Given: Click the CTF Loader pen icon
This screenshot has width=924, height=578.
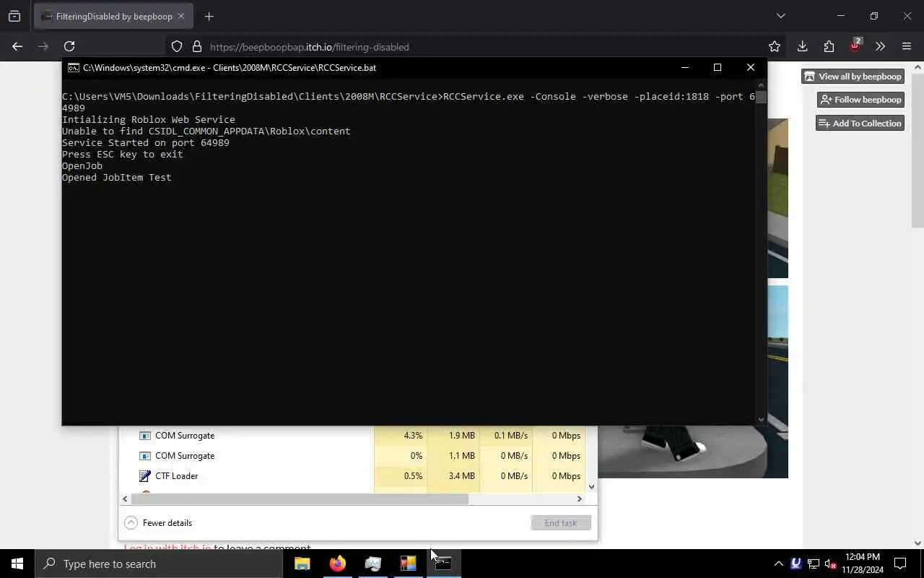Looking at the screenshot, I should click(x=144, y=476).
